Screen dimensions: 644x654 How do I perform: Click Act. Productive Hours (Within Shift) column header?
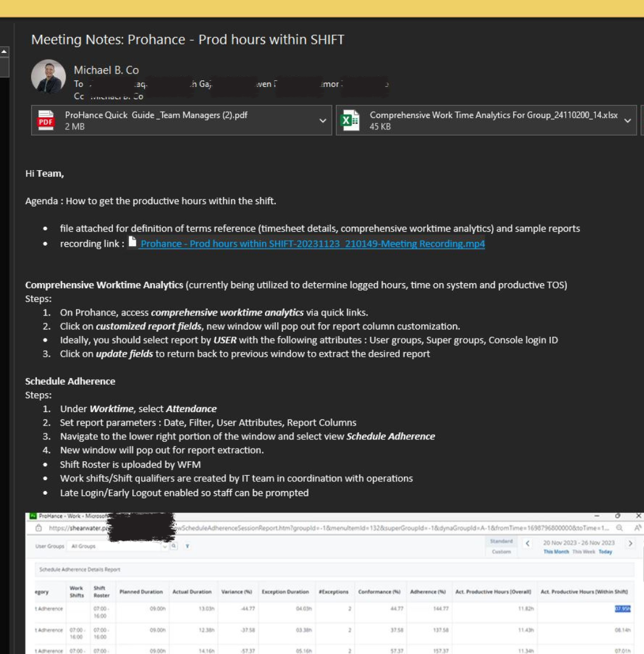584,592
